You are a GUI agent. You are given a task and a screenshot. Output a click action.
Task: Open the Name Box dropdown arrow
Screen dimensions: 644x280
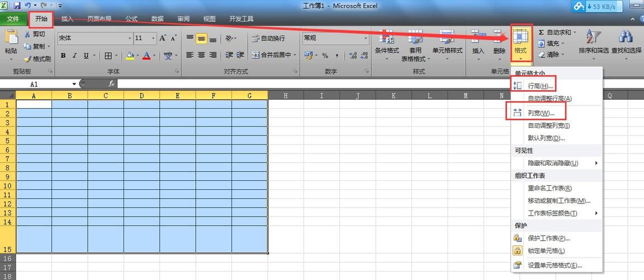click(x=74, y=84)
